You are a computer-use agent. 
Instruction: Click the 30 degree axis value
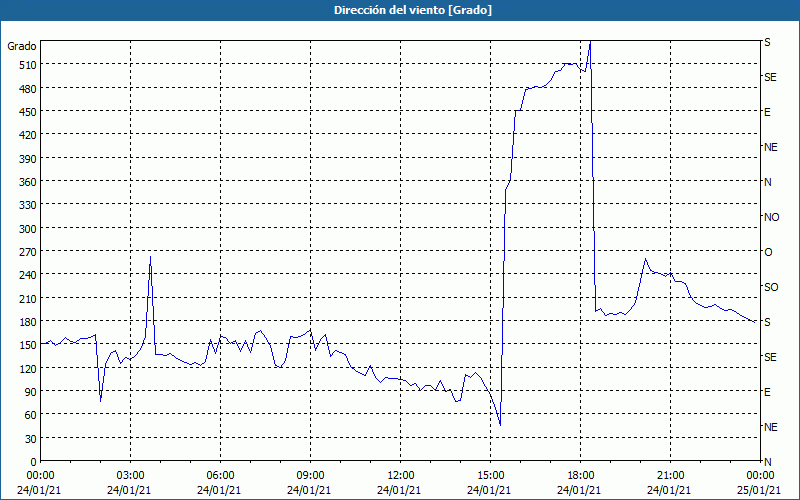tap(31, 439)
